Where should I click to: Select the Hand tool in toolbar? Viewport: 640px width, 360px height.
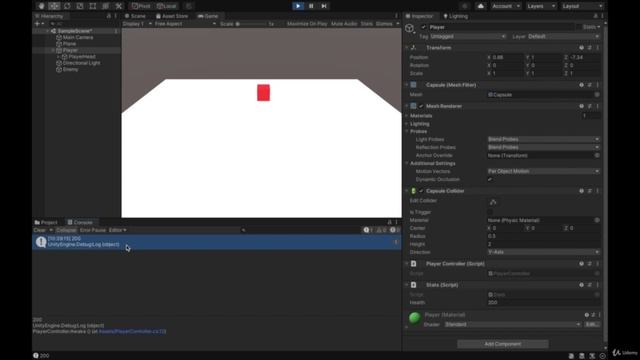pyautogui.click(x=41, y=6)
